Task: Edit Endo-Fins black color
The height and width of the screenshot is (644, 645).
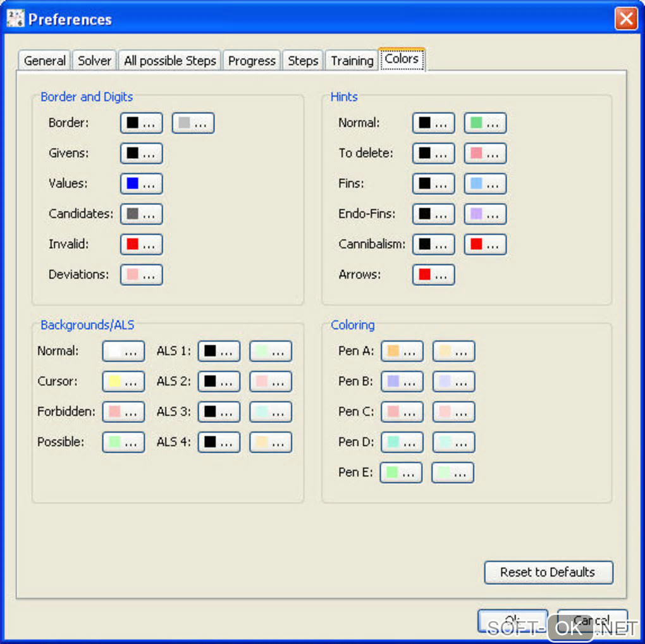Action: 434,214
